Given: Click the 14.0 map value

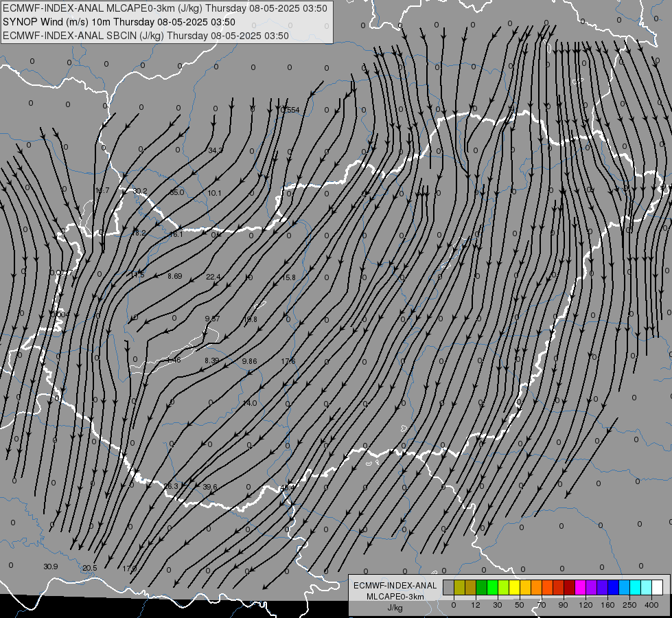Looking at the screenshot, I should coord(250,404).
